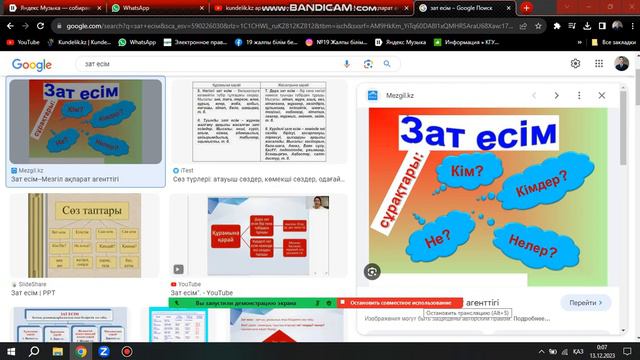Switch to Zoom in the taskbar

pos(104,351)
